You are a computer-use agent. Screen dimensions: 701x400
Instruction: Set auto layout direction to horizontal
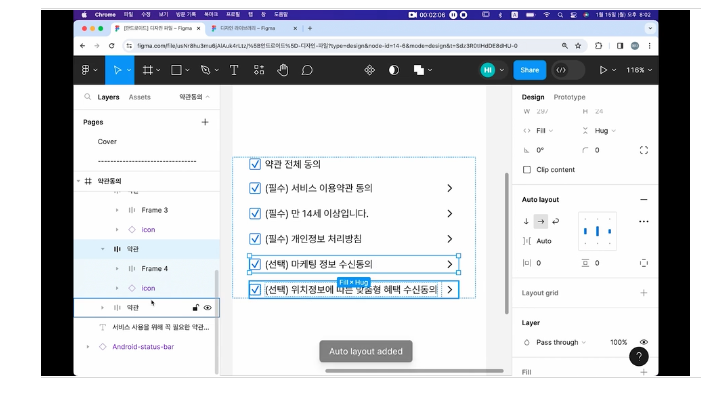pos(541,221)
